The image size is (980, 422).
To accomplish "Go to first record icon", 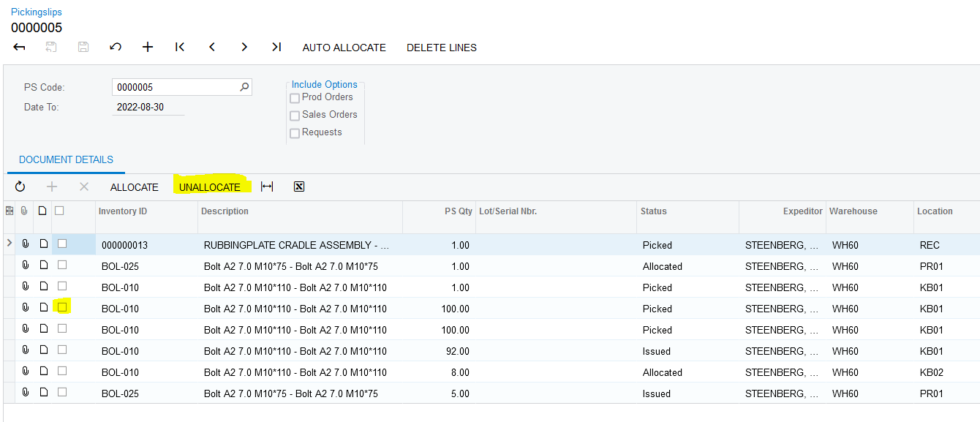I will [180, 48].
